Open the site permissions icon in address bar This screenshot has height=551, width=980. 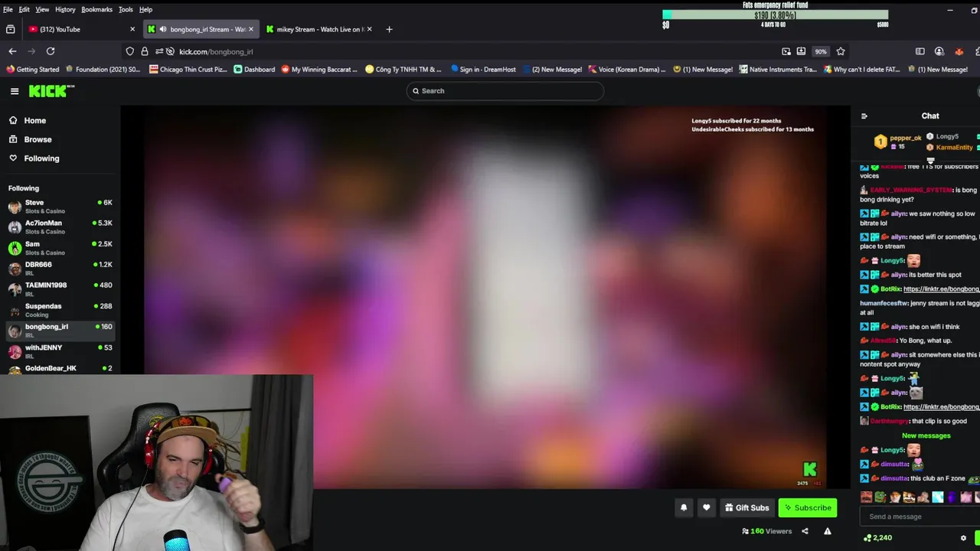pyautogui.click(x=158, y=51)
